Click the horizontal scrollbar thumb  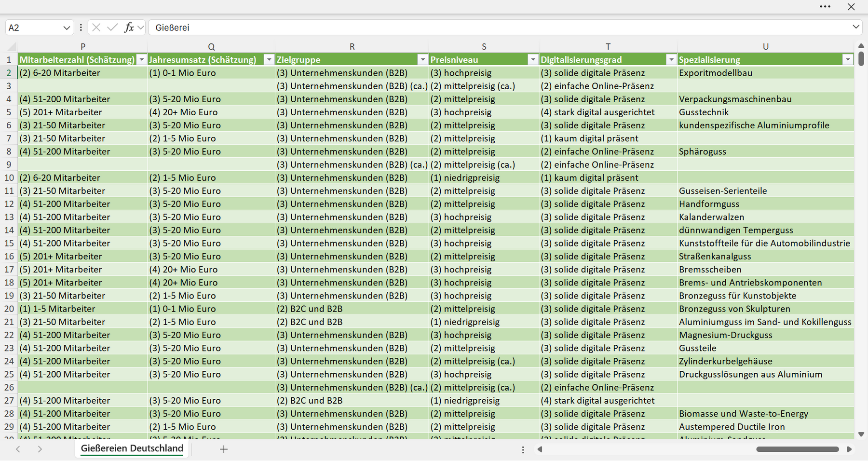[798, 449]
